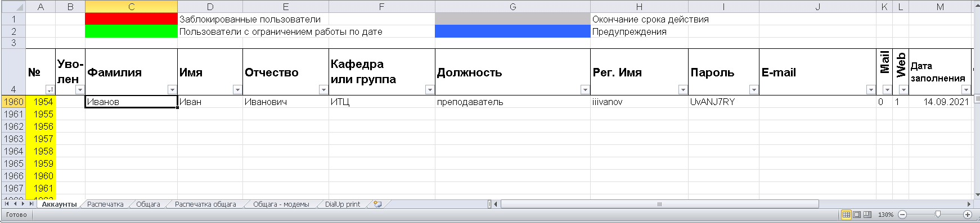
Task: Open filter dropdown for Кафедра или группа
Action: pos(430,90)
